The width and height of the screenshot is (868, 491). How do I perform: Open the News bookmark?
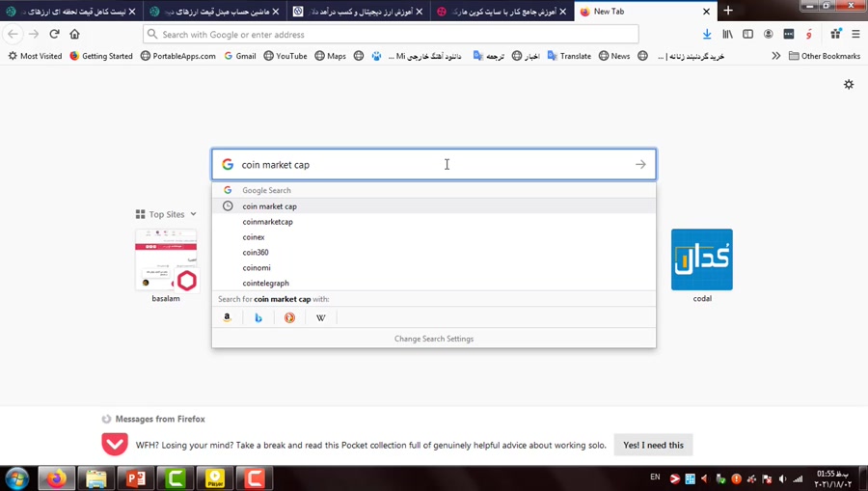tap(614, 56)
